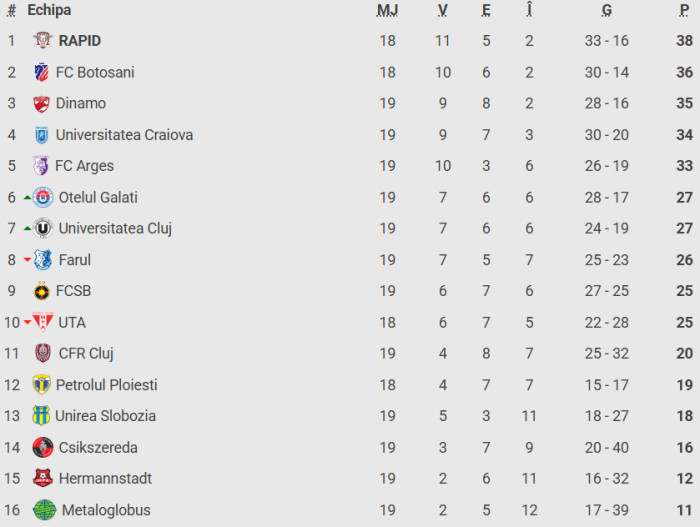Viewport: 700px width, 527px height.
Task: Click the Echipa column header
Action: (49, 10)
